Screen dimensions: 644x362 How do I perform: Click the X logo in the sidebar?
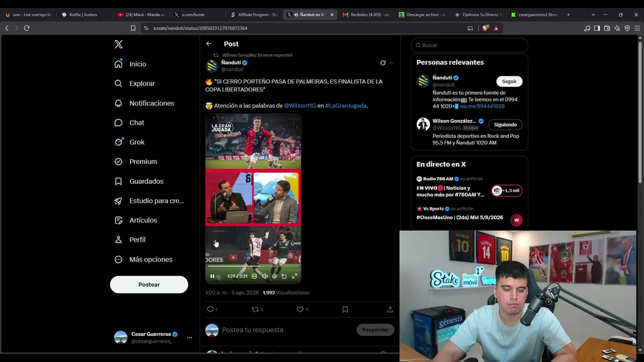pyautogui.click(x=119, y=44)
